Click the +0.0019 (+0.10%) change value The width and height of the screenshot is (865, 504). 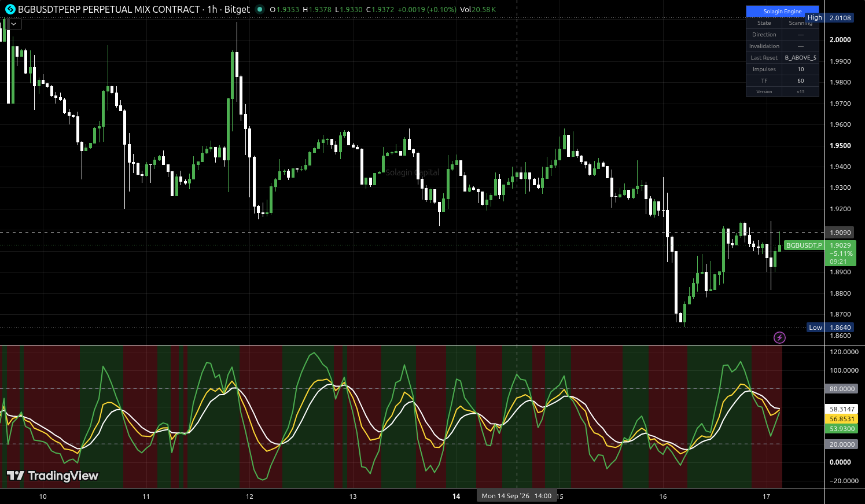tap(427, 9)
